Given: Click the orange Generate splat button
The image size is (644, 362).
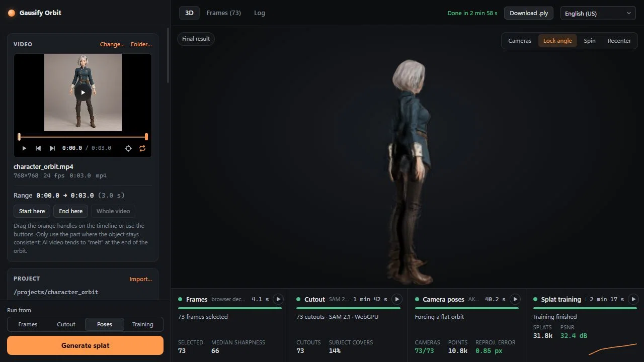Looking at the screenshot, I should 85,345.
